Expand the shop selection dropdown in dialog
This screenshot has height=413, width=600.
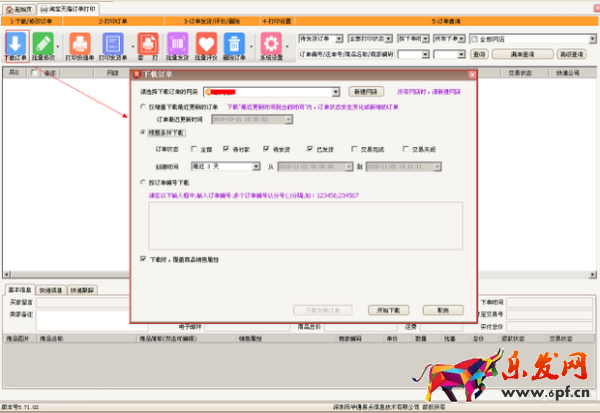337,91
